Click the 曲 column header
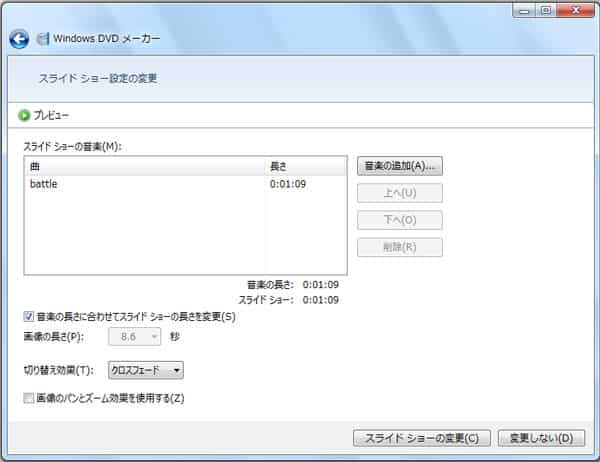 (145, 166)
